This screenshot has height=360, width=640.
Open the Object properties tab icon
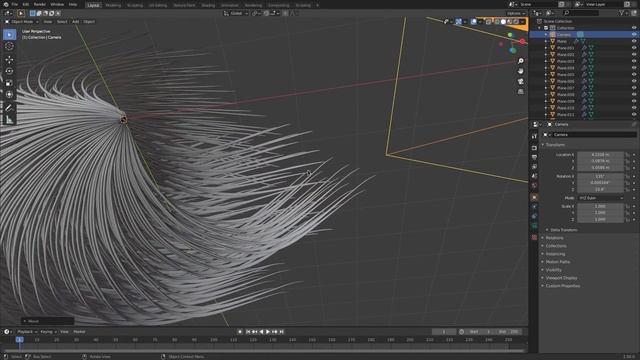point(534,197)
